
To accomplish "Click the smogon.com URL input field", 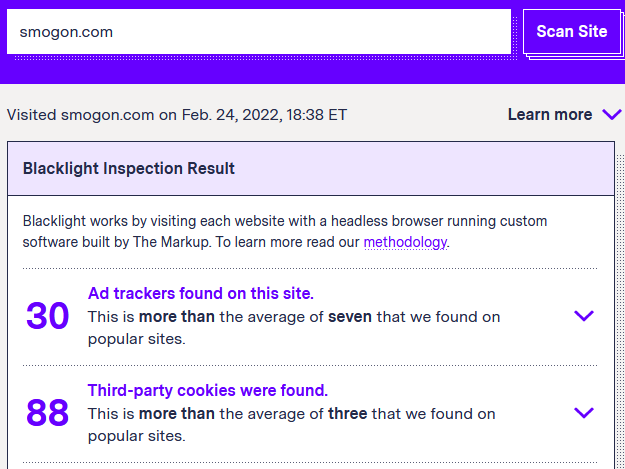I will coord(258,32).
